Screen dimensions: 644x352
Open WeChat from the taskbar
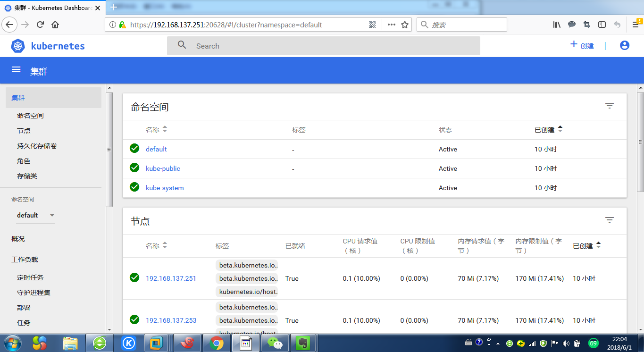point(275,343)
